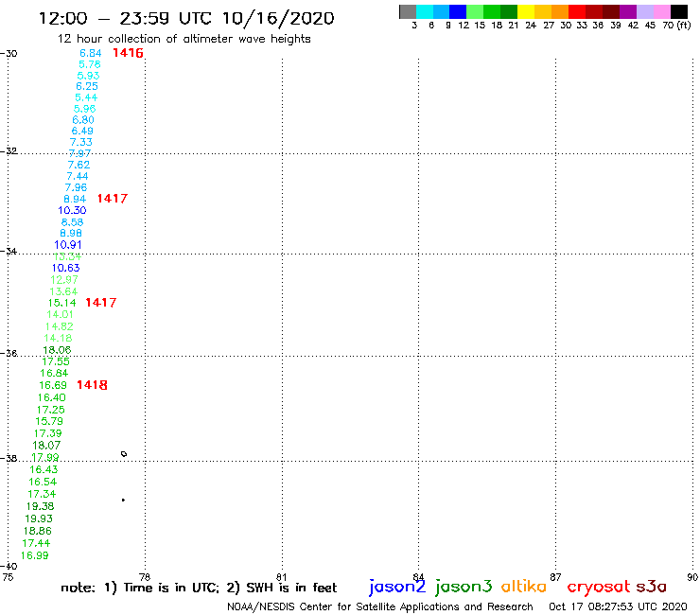Screen dimensions: 700x615
Task: Click the wave height value "6.84"
Action: point(91,53)
